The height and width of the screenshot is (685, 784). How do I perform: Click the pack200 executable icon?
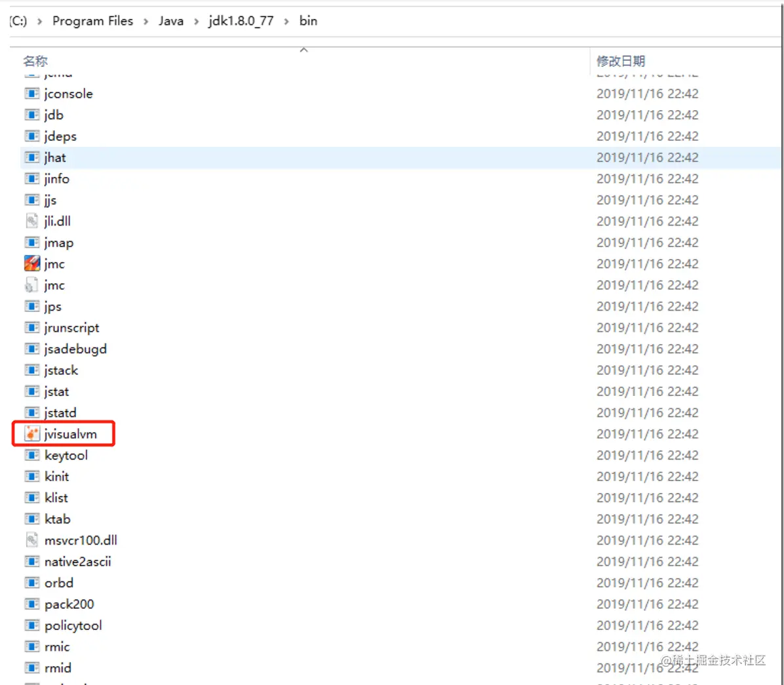[x=31, y=604]
